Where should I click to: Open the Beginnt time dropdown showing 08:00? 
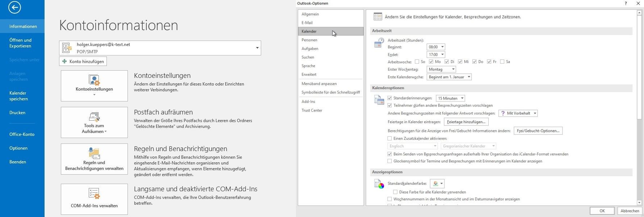click(436, 47)
